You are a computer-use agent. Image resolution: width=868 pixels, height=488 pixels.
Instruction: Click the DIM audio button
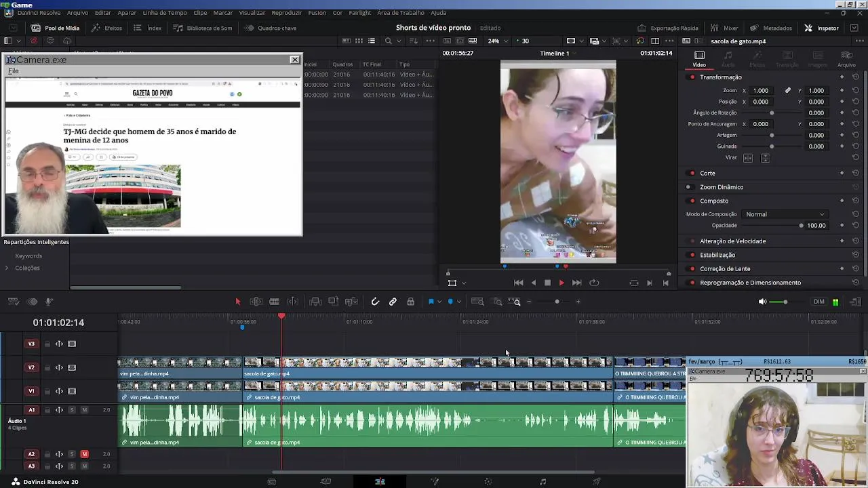pyautogui.click(x=819, y=302)
